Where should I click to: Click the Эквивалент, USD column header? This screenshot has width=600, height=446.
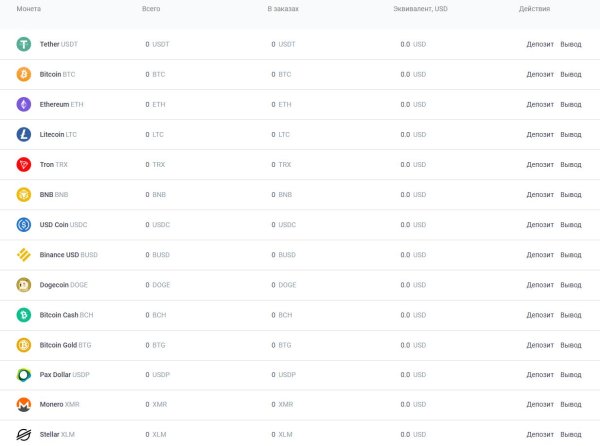point(420,9)
